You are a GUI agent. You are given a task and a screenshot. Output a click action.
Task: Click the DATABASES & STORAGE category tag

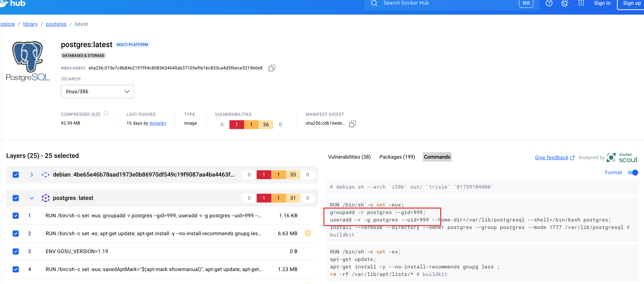(83, 56)
